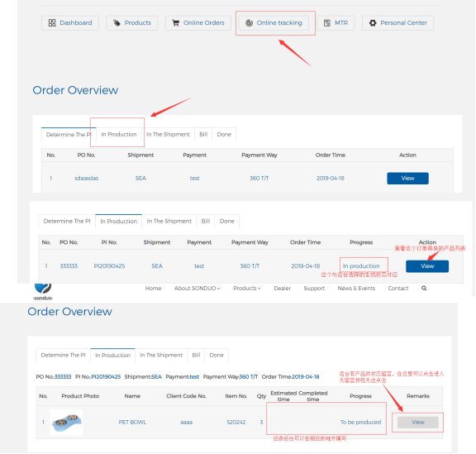Open the News & Events page
This screenshot has height=454, width=476.
[x=356, y=288]
